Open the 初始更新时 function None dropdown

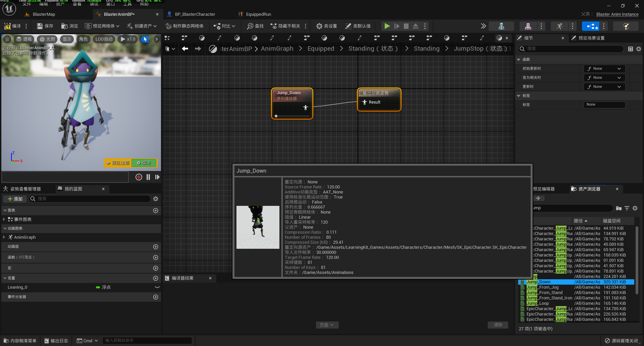[x=604, y=69]
